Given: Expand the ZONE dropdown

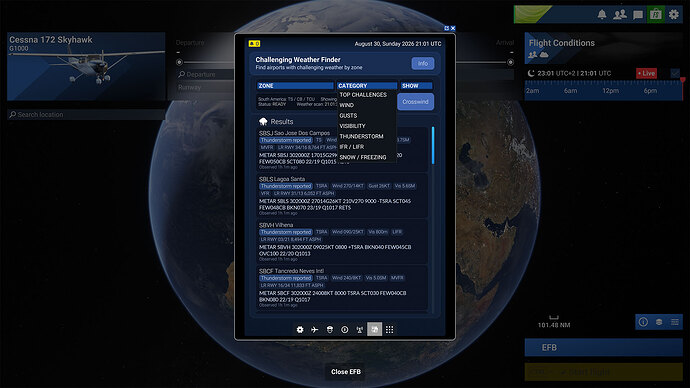Looking at the screenshot, I should (x=295, y=86).
